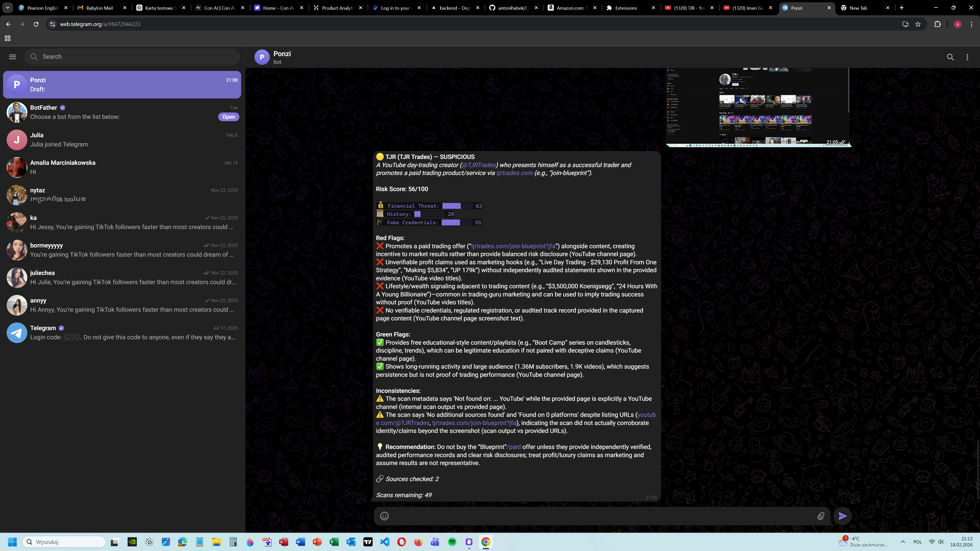This screenshot has height=551, width=980.
Task: Launch Spotify from the Windows taskbar
Action: click(x=452, y=542)
